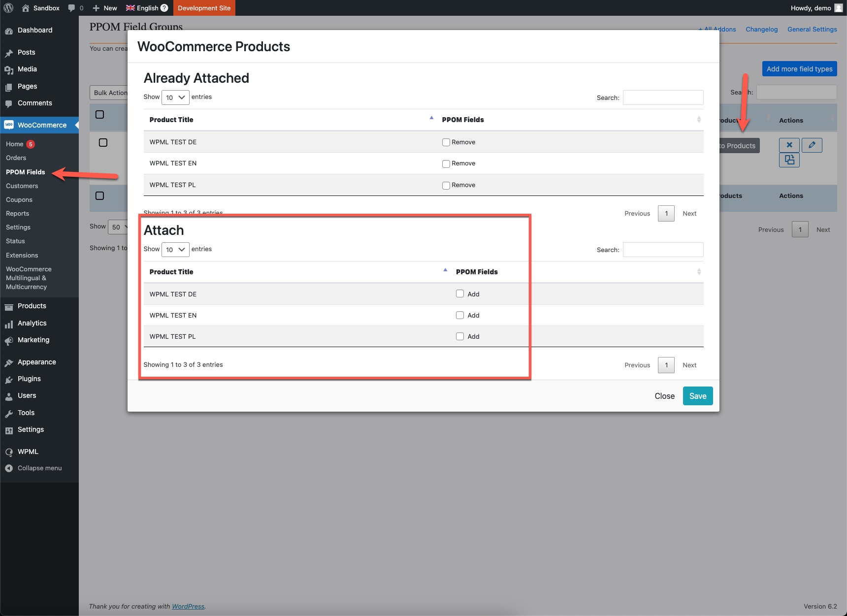Open the Customers submenu item
The height and width of the screenshot is (616, 847).
tap(22, 186)
